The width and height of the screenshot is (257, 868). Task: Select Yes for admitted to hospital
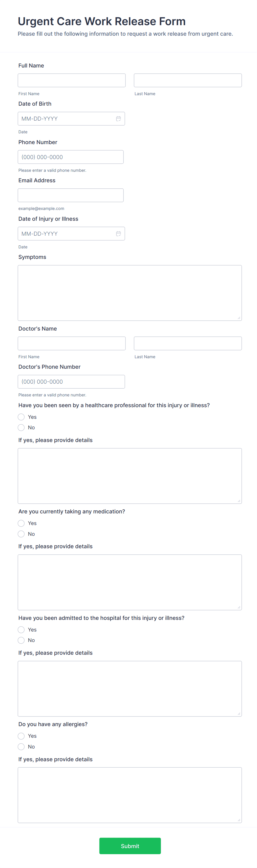21,630
